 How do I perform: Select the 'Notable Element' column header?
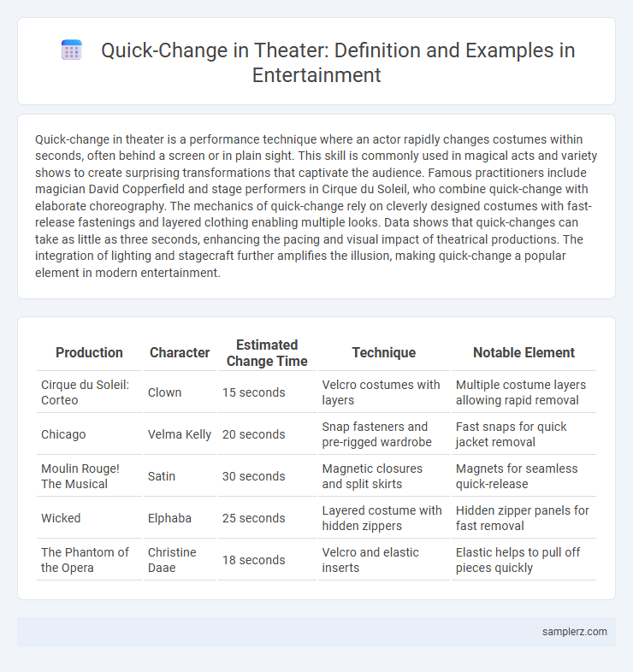point(524,353)
